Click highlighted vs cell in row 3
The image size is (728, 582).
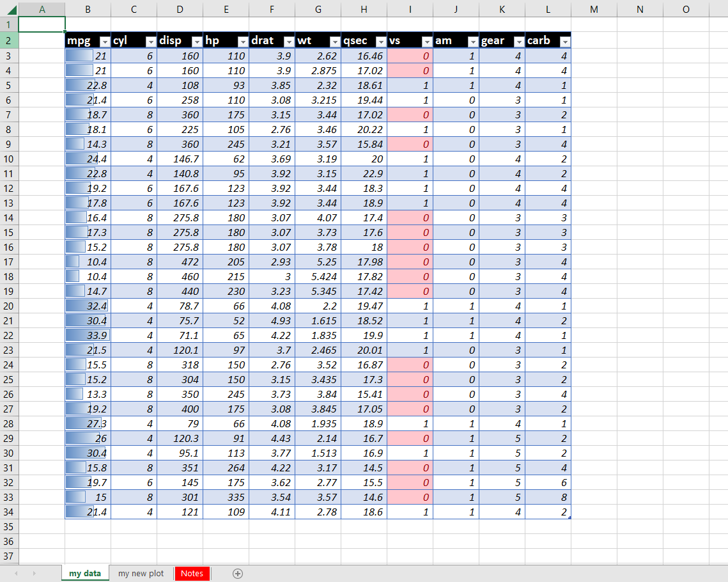pos(410,56)
